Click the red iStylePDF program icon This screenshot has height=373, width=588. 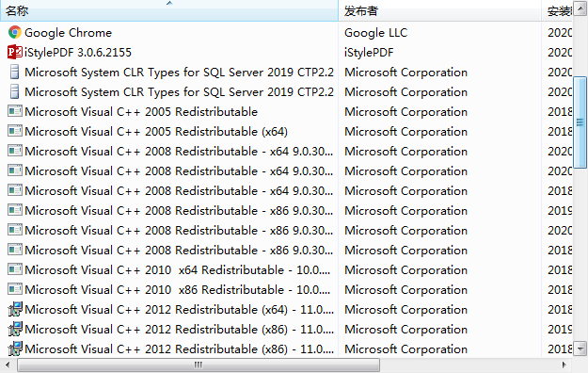(15, 52)
